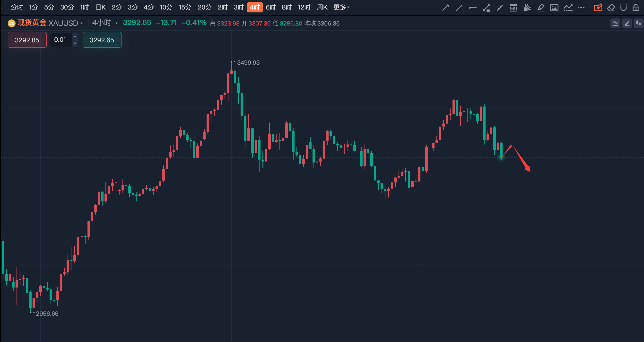
Task: Click the 高 3323.98 high value
Action: pyautogui.click(x=225, y=24)
